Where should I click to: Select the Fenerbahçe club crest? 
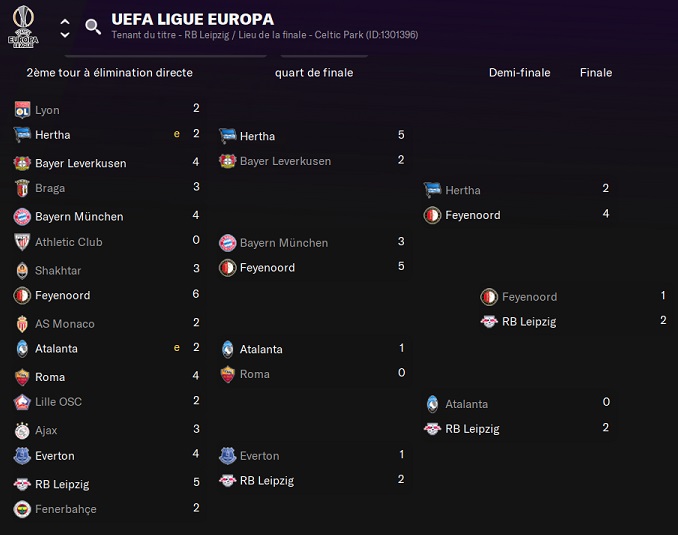22,509
